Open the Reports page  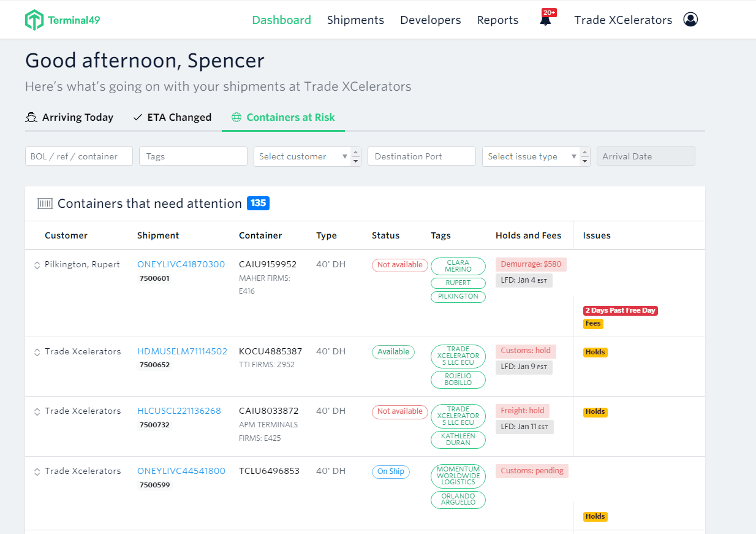[x=497, y=20]
